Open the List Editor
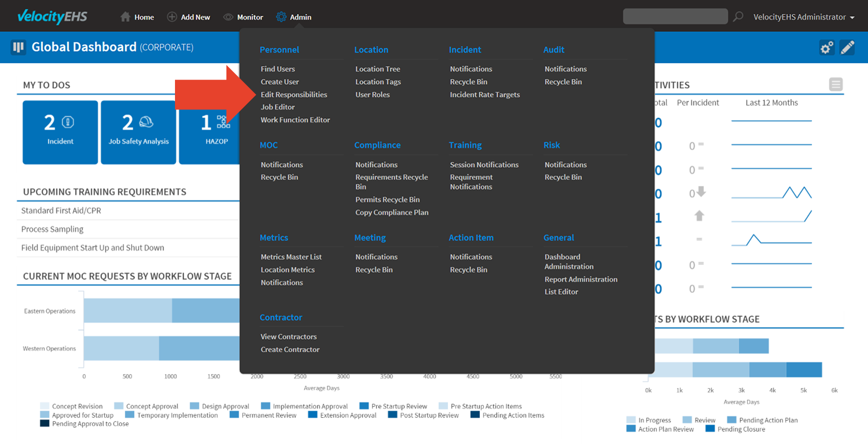 pyautogui.click(x=561, y=292)
